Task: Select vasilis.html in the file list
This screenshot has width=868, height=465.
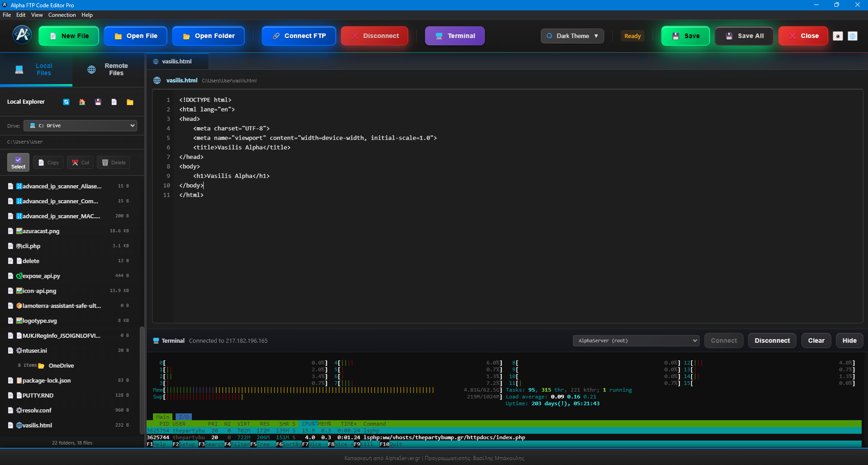Action: tap(36, 425)
